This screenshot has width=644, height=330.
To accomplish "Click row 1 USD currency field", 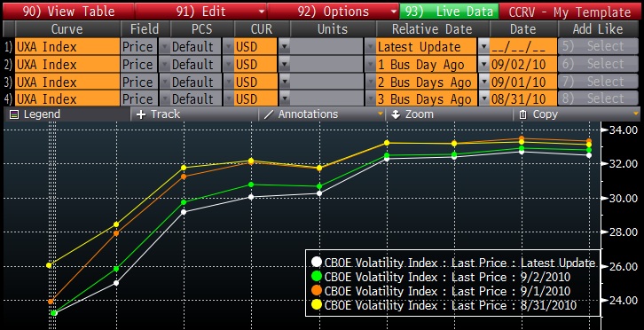I will [255, 46].
